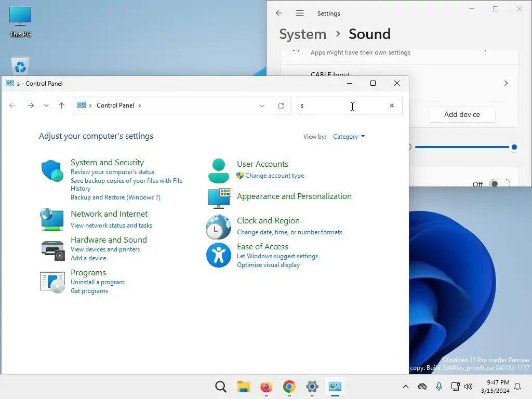The height and width of the screenshot is (399, 532).
Task: Open the Programs heading link
Action: 88,272
